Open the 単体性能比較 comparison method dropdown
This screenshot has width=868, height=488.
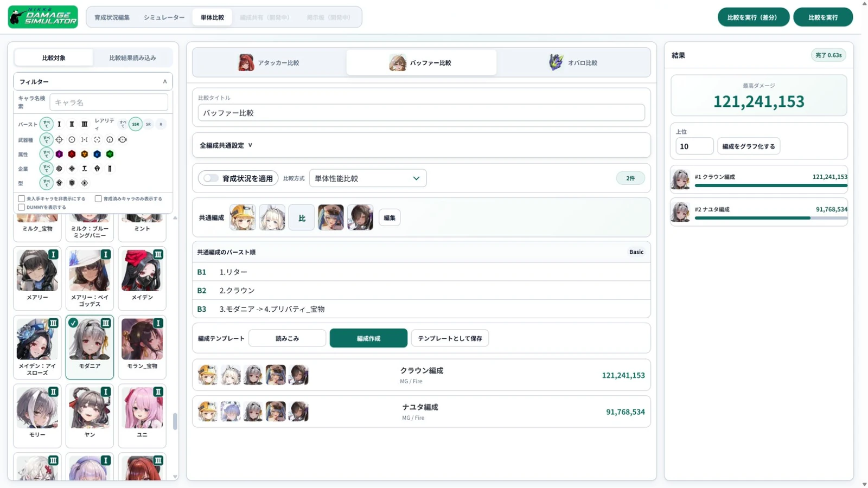click(x=368, y=178)
